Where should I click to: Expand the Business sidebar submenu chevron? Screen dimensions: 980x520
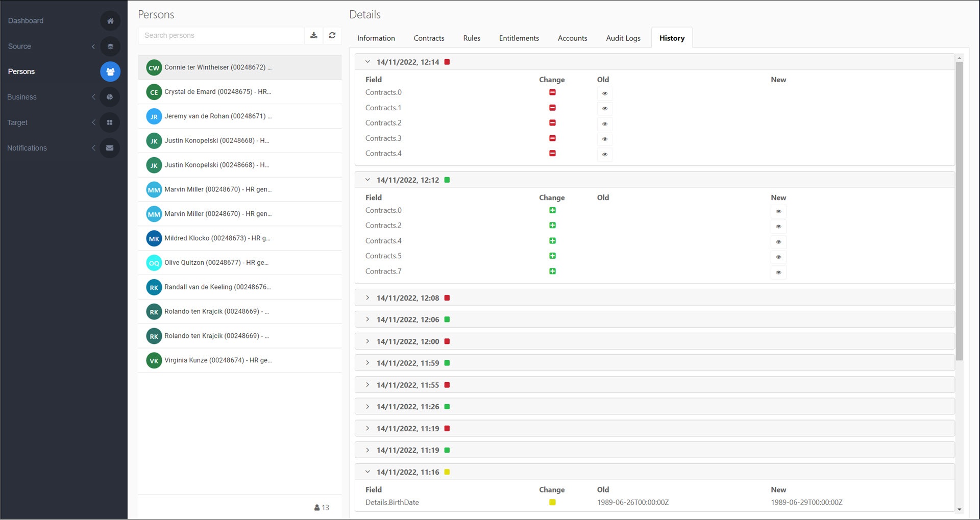(93, 97)
